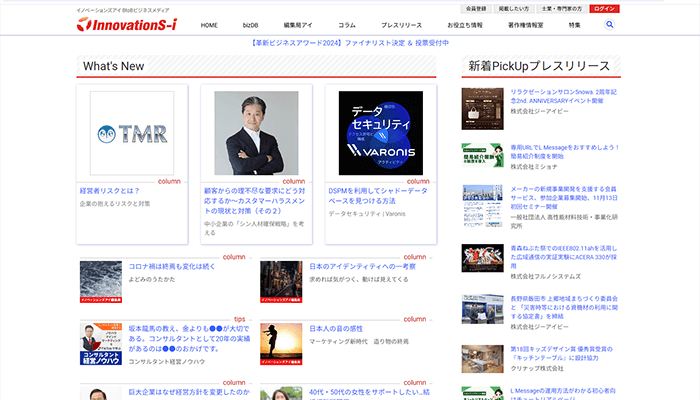Viewport: 700px width, 400px height.
Task: Click the two men handshake agreement thumbnail
Action: (x=483, y=309)
